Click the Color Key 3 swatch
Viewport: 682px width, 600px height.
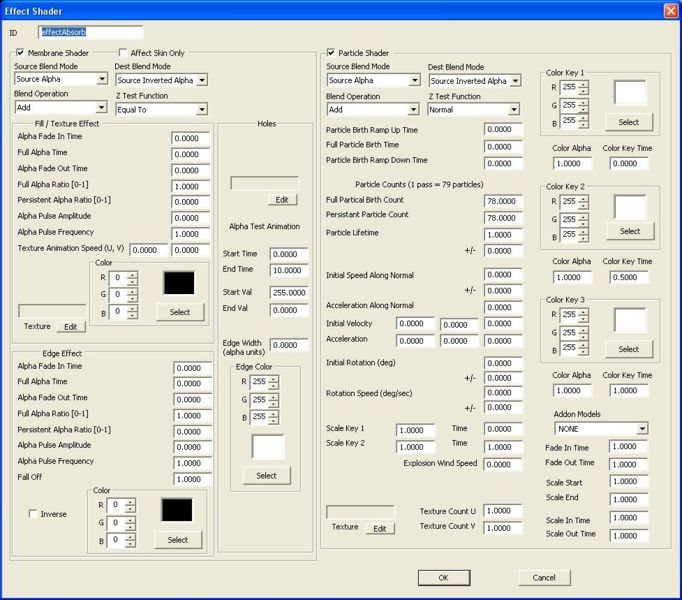tap(630, 320)
